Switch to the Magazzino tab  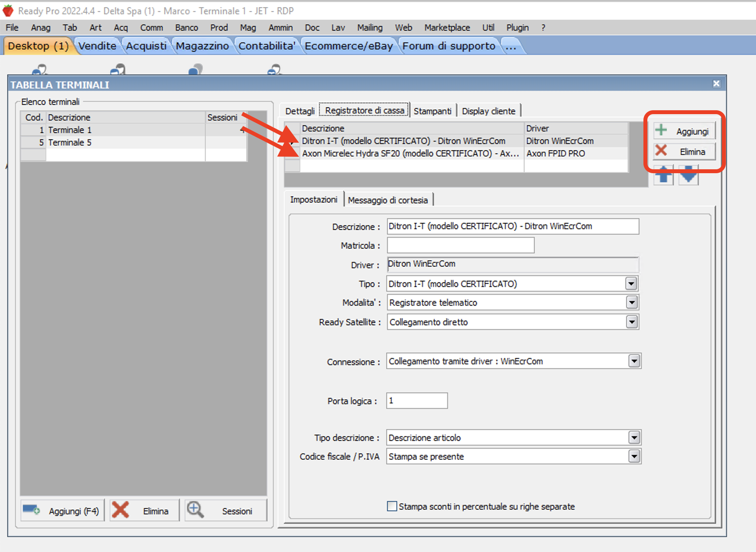[x=202, y=46]
